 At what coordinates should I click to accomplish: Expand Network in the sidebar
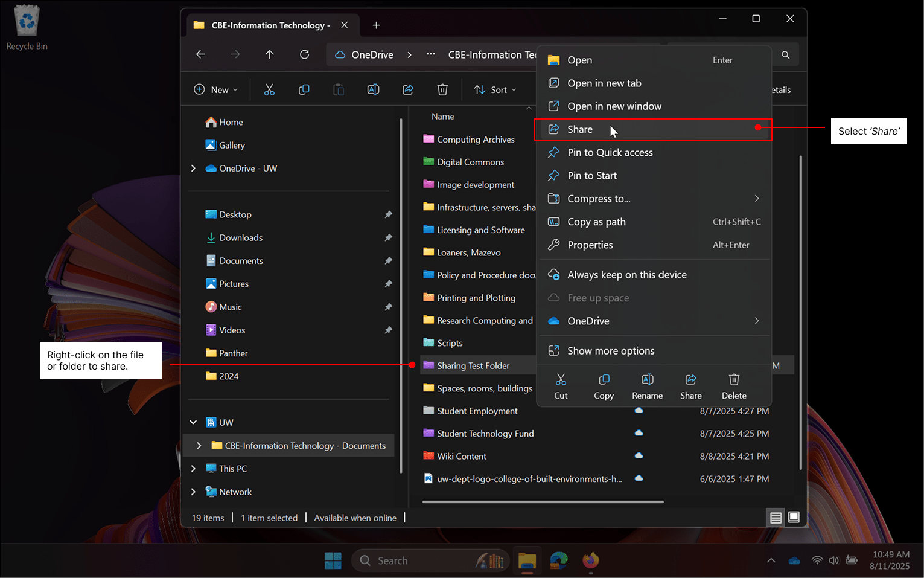pyautogui.click(x=193, y=492)
